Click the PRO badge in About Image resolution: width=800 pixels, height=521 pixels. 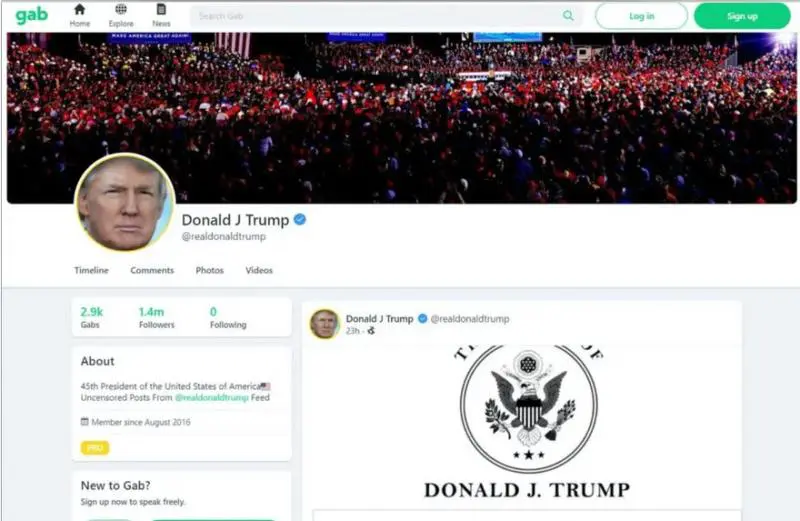point(95,448)
